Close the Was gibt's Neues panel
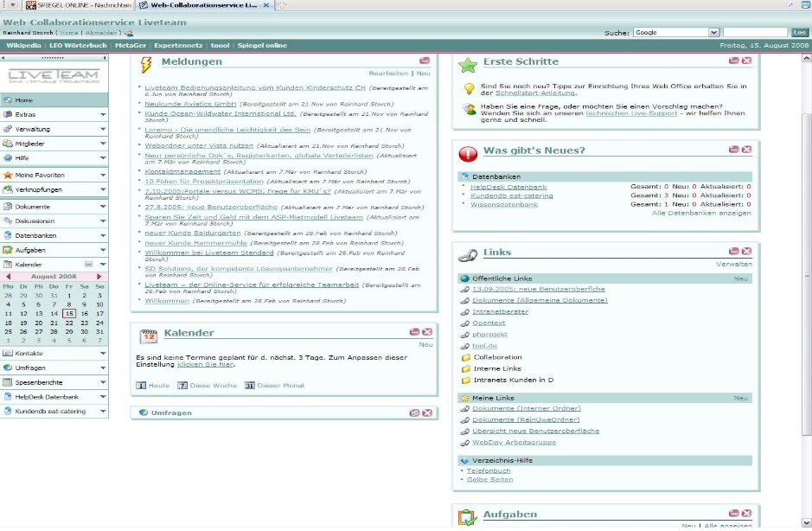Image resolution: width=812 pixels, height=531 pixels. pyautogui.click(x=746, y=150)
